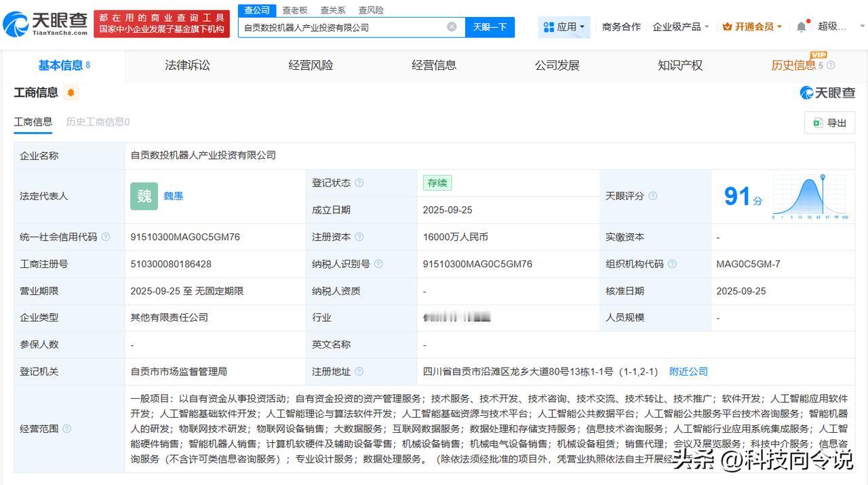Screen dimensions: 868x485
Task: Select the 历史工商信息 sub-tab
Action: (98, 122)
